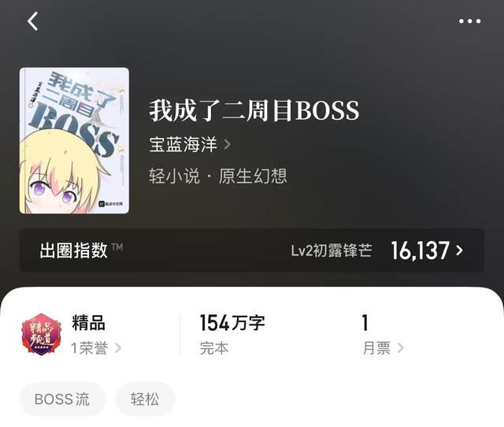Image resolution: width=504 pixels, height=427 pixels.
Task: Select the 轻松 tag
Action: (145, 399)
